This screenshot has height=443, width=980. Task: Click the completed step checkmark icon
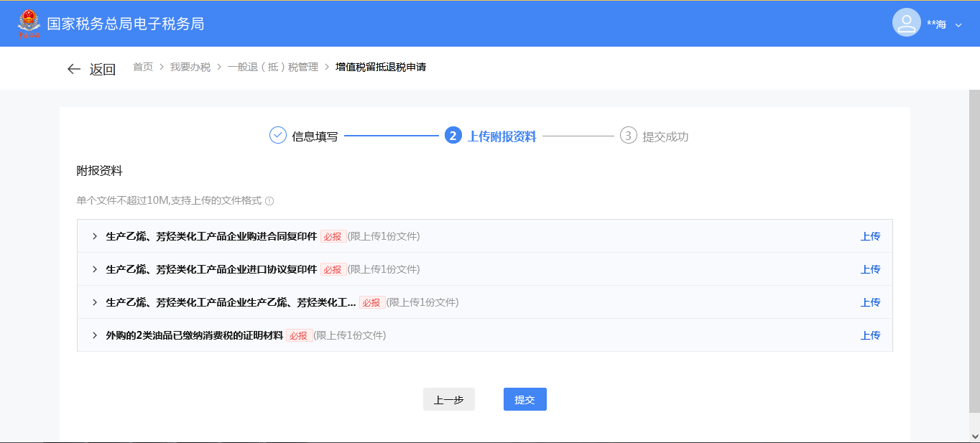point(278,135)
